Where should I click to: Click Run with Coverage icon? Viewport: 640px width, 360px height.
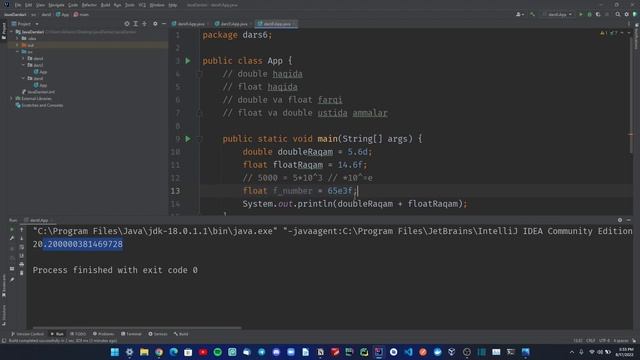tap(598, 14)
